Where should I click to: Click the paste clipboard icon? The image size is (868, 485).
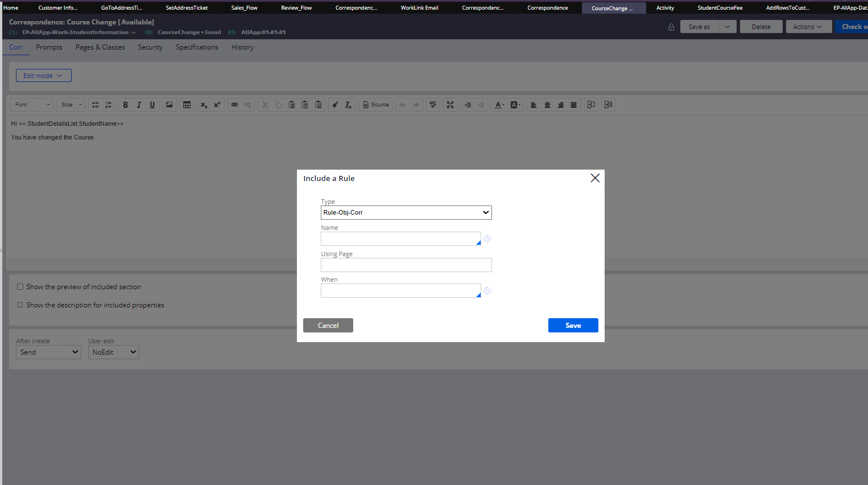292,105
